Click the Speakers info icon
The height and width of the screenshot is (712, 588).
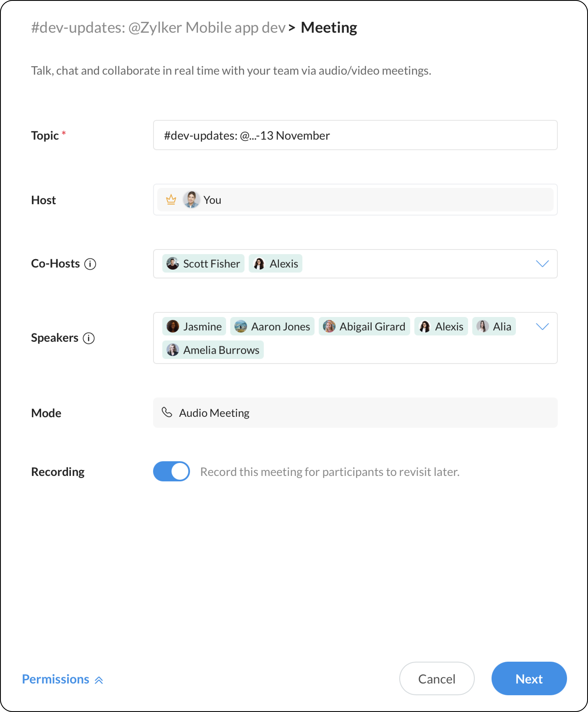tap(89, 338)
